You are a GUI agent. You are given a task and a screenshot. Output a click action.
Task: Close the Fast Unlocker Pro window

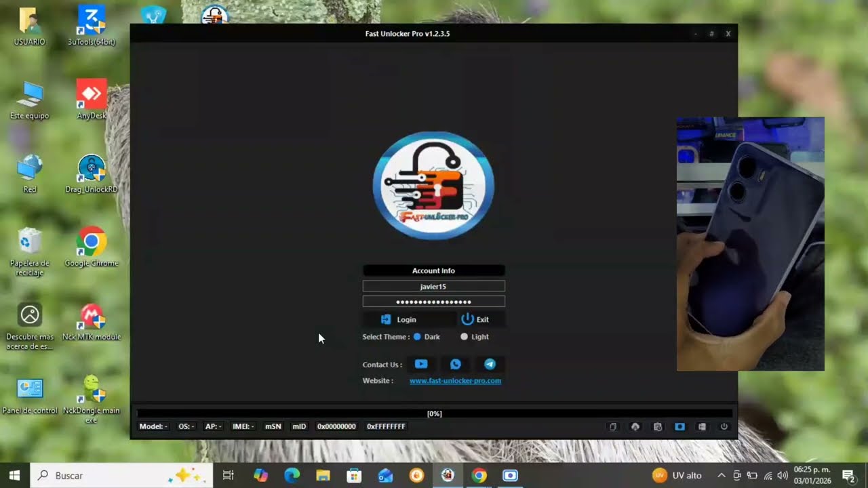pos(728,33)
